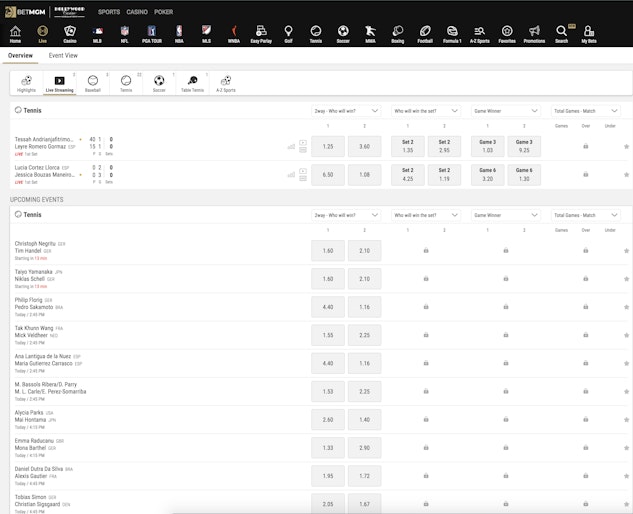The height and width of the screenshot is (514, 633).
Task: Open the Home icon in top navigation
Action: (x=15, y=34)
